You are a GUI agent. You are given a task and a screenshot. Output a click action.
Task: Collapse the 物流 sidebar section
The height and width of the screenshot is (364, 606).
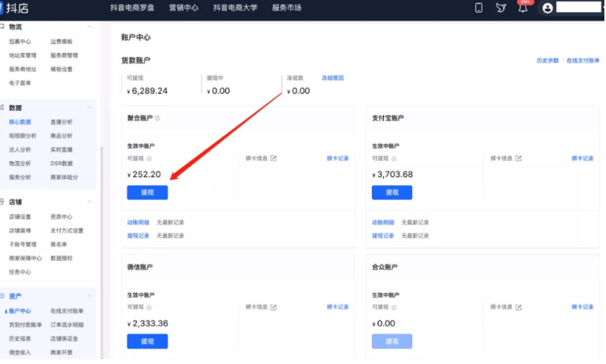(89, 26)
